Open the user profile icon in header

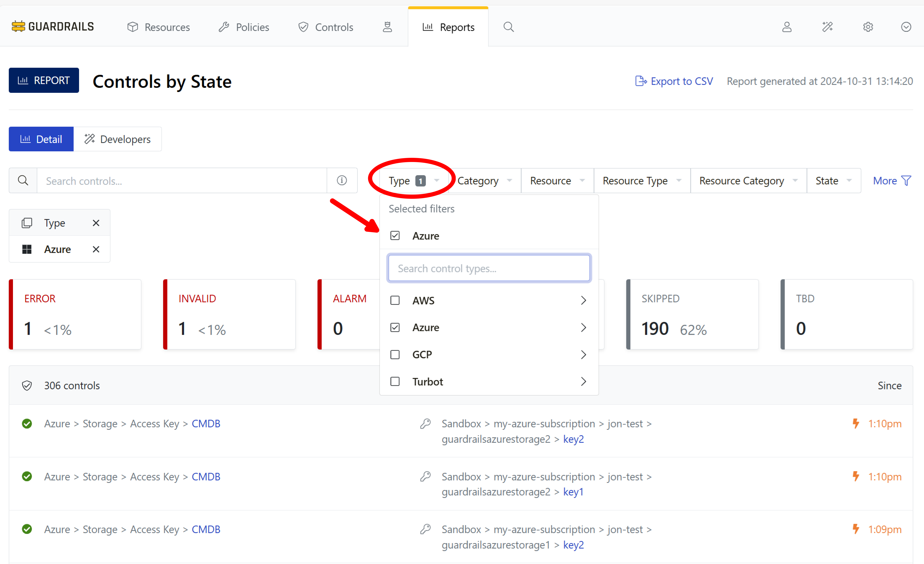point(786,27)
